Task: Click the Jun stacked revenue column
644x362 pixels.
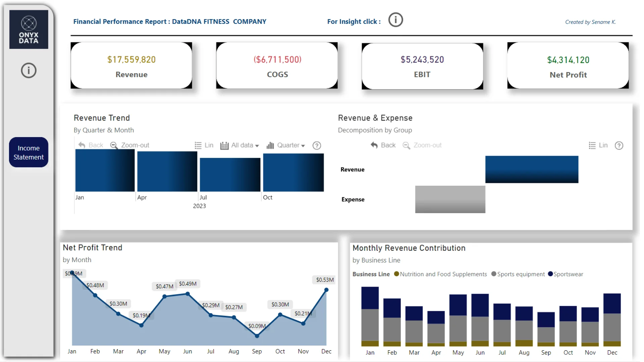Action: coord(480,320)
